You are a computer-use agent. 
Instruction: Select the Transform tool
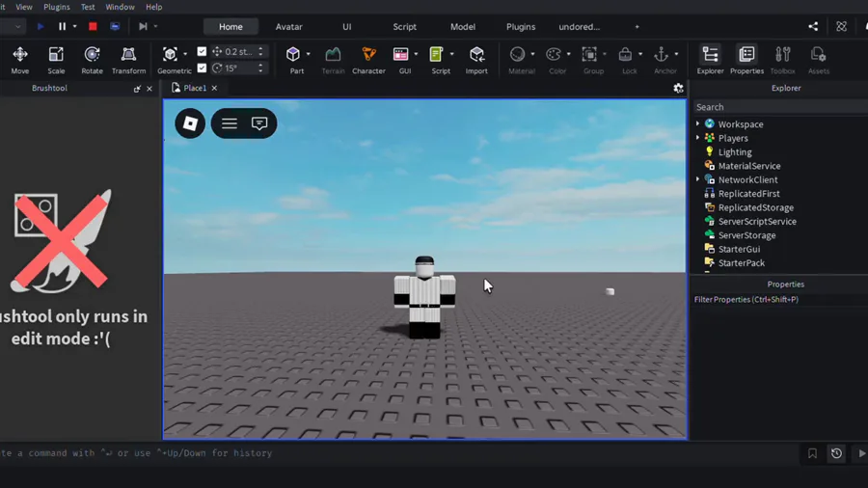[128, 60]
